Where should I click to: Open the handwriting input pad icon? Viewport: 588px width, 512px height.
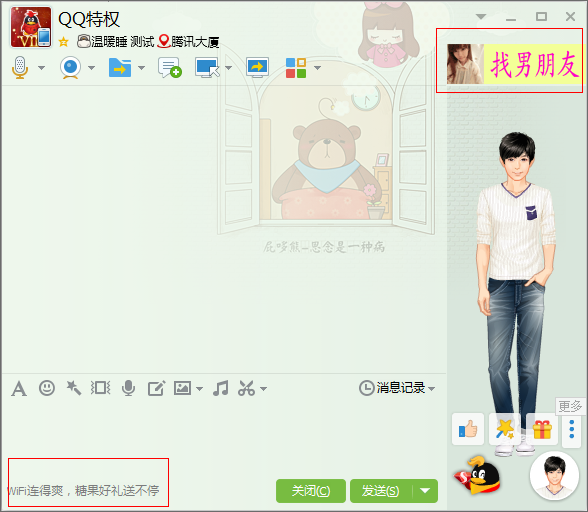pos(156,388)
